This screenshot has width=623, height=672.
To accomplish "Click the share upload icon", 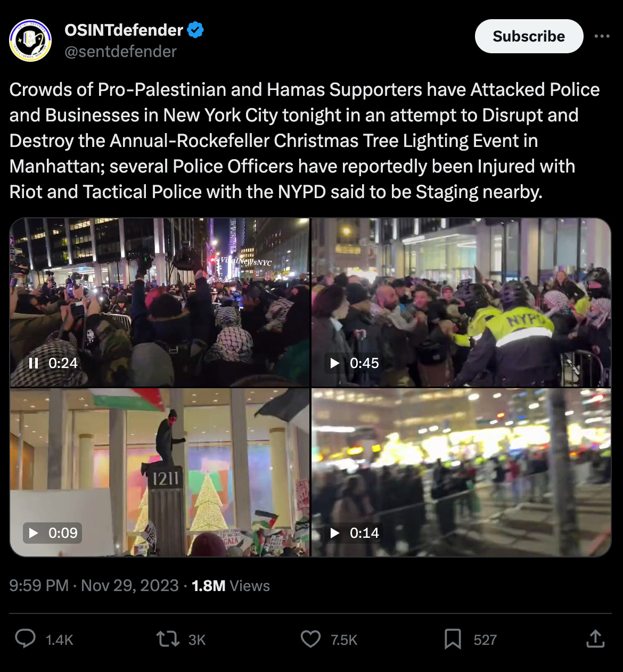I will pyautogui.click(x=595, y=639).
